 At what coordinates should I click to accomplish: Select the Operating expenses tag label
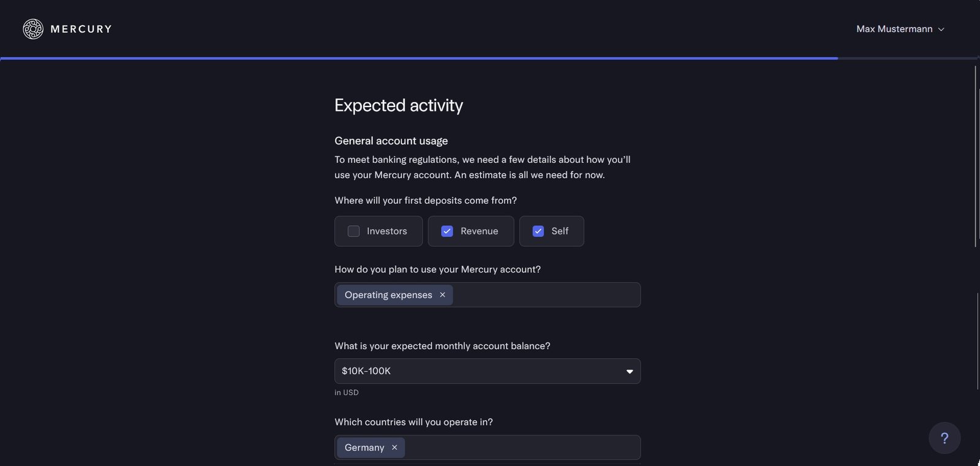tap(388, 295)
